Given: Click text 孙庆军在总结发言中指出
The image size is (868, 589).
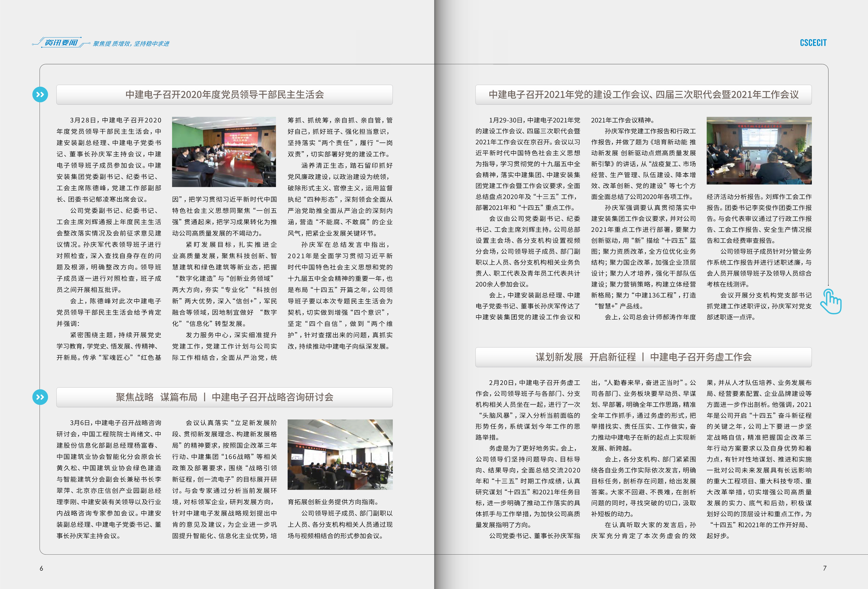Looking at the screenshot, I should pyautogui.click(x=345, y=245).
